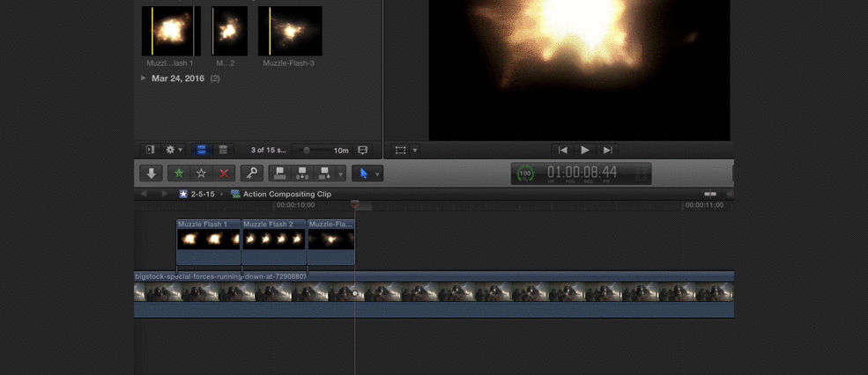The height and width of the screenshot is (375, 868).
Task: Open the viewer transform dropdown arrow
Action: point(415,150)
